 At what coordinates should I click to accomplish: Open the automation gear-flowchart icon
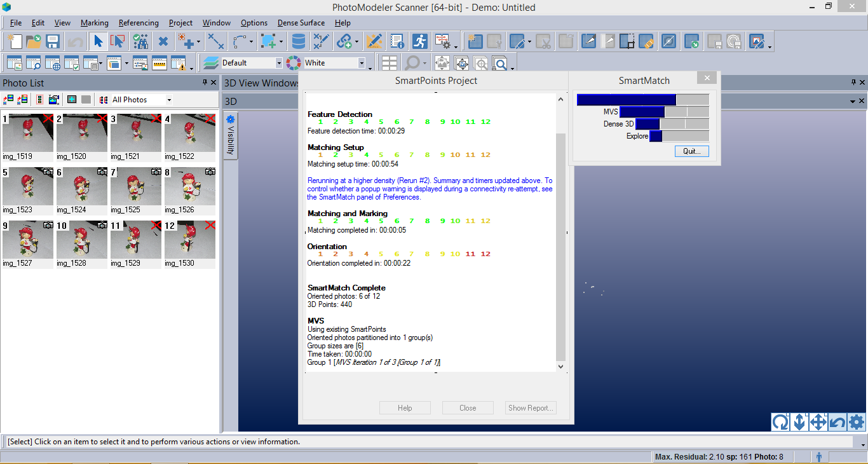(442, 42)
